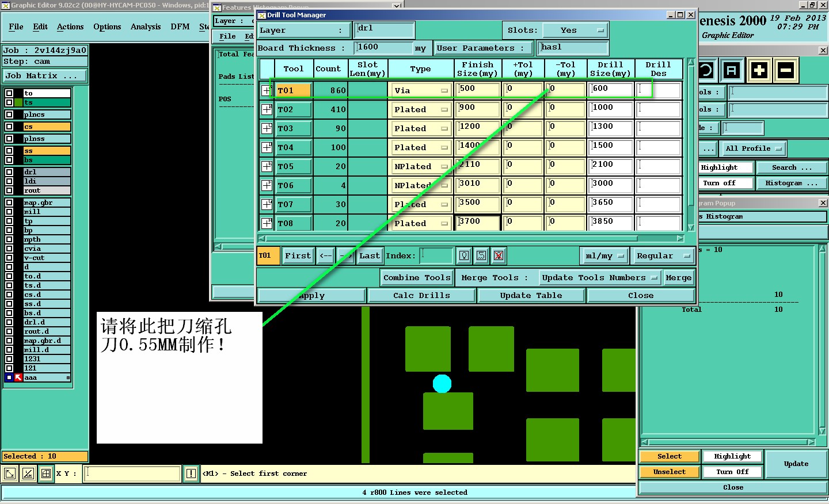Click the light bulb icon beside Index field

pos(464,255)
